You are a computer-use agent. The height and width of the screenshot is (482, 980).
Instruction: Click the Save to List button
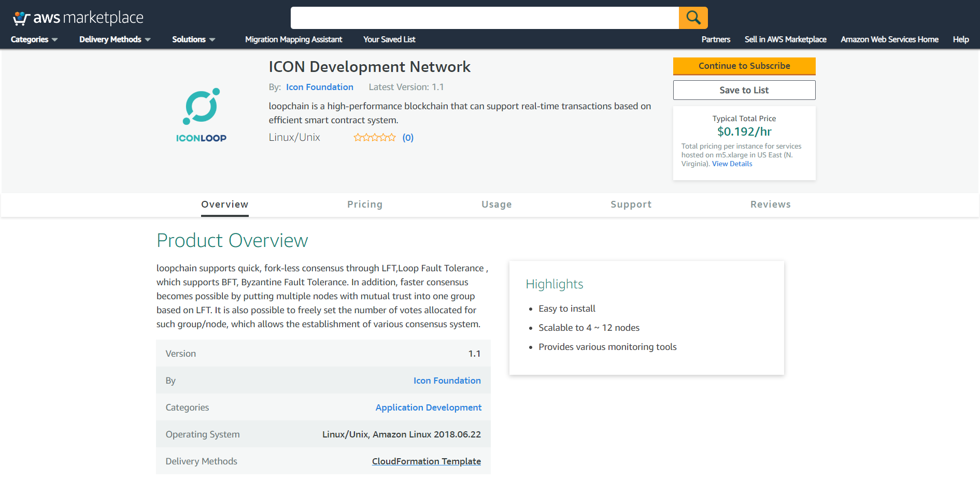[744, 90]
